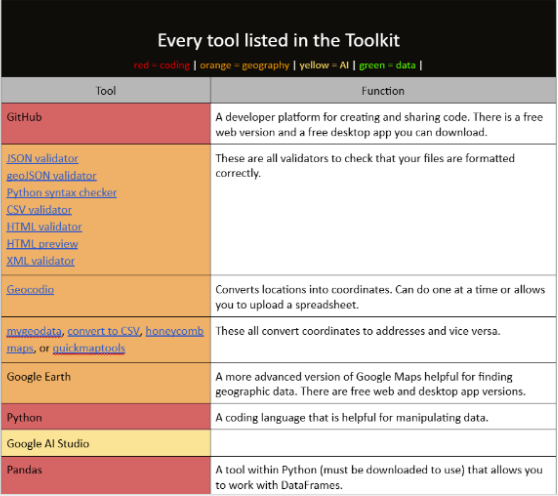Click the 'red = coding' legend text
This screenshot has height=496, width=558.
(162, 65)
